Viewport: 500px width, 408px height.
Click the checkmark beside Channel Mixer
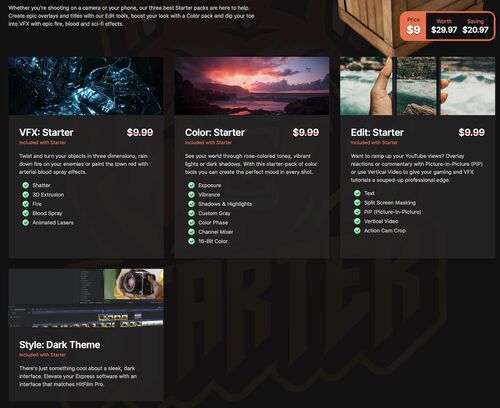coord(191,232)
